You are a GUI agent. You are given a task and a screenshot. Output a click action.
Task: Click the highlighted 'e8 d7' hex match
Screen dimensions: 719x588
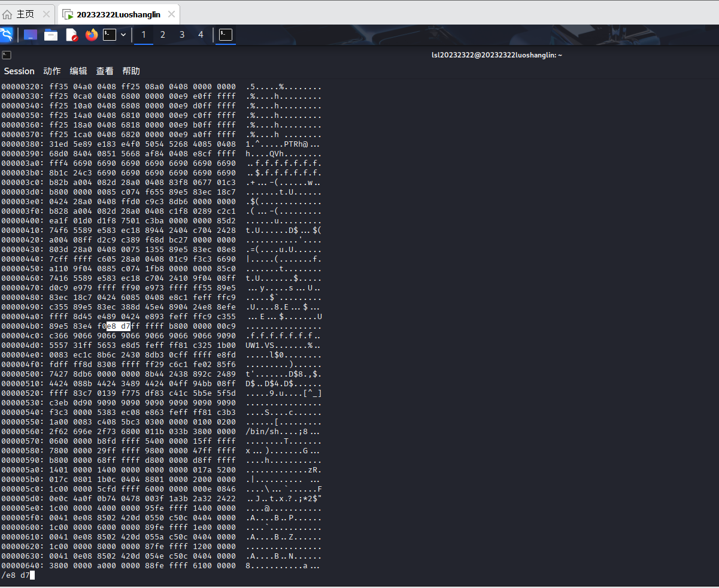(119, 326)
